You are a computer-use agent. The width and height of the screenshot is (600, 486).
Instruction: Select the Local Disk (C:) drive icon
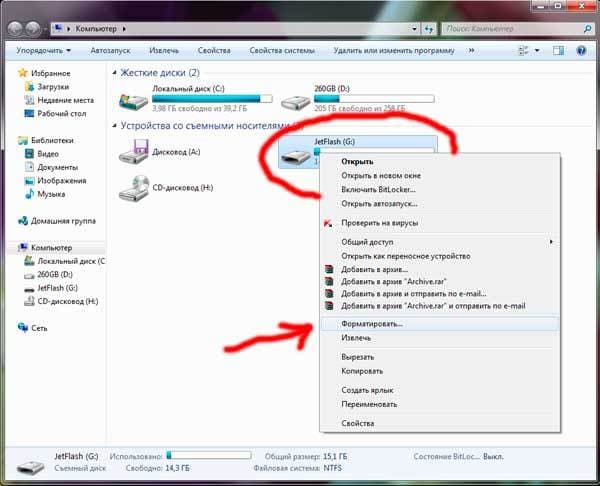pyautogui.click(x=133, y=101)
